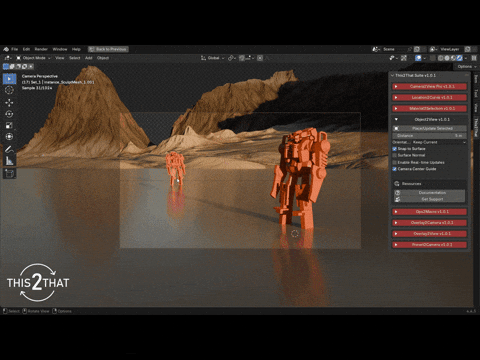The height and width of the screenshot is (360, 480).
Task: Click the Blender logo icon
Action: [6, 49]
